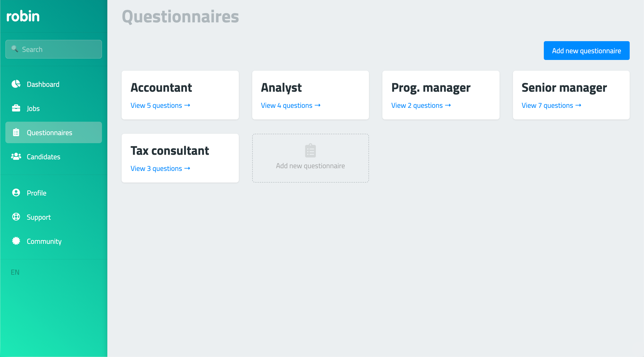Click the Support lifebuoy icon
This screenshot has width=644, height=357.
point(16,217)
